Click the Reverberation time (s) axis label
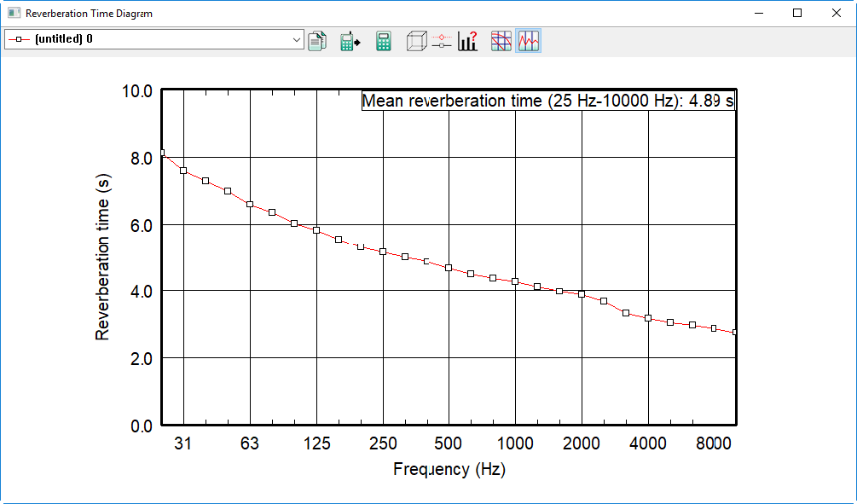 click(102, 257)
